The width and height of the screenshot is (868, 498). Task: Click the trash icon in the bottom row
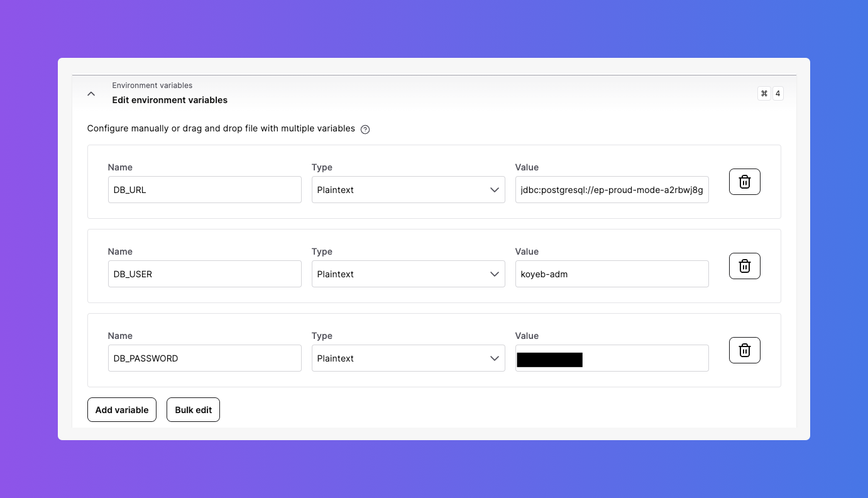(x=744, y=350)
